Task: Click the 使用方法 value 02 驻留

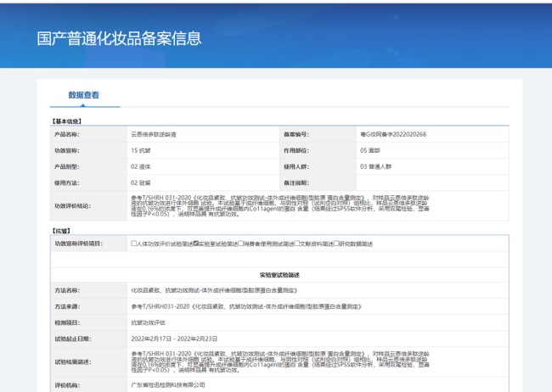Action: click(141, 182)
